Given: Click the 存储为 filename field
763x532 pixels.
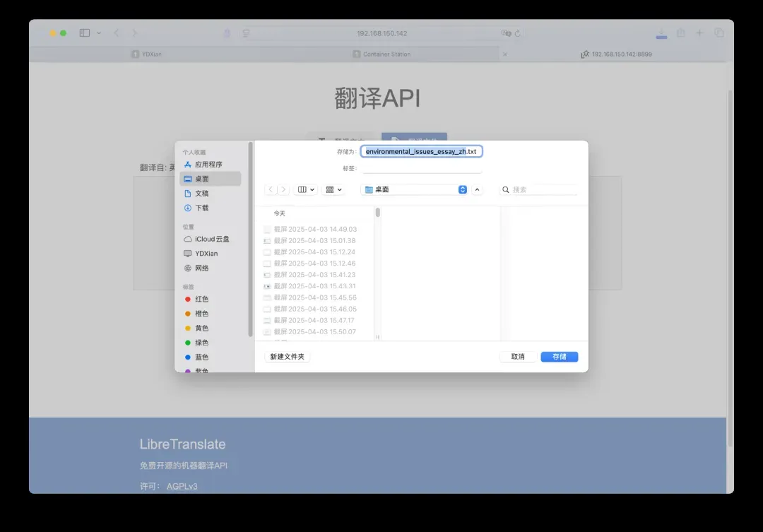Looking at the screenshot, I should (x=421, y=151).
